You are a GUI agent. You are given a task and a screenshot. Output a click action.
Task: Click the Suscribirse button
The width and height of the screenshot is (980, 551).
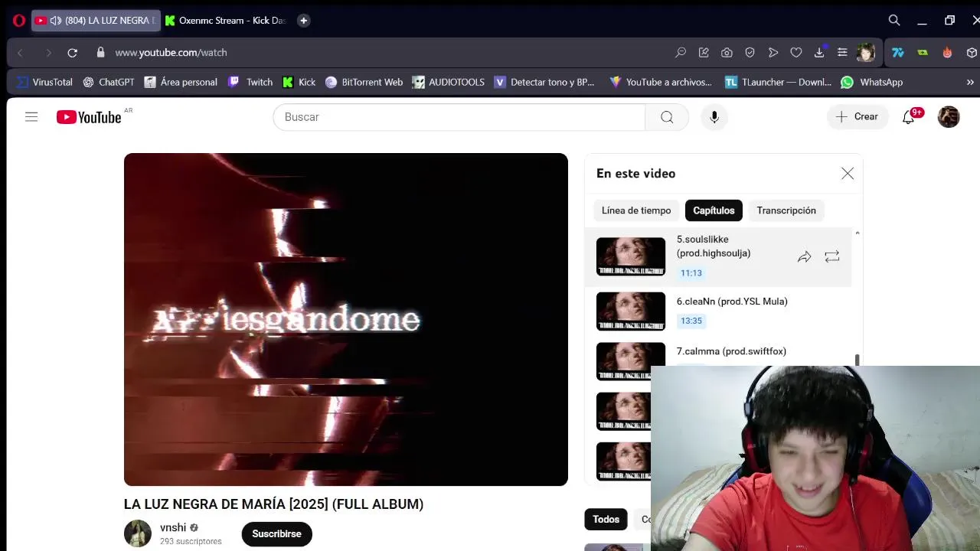pyautogui.click(x=276, y=533)
